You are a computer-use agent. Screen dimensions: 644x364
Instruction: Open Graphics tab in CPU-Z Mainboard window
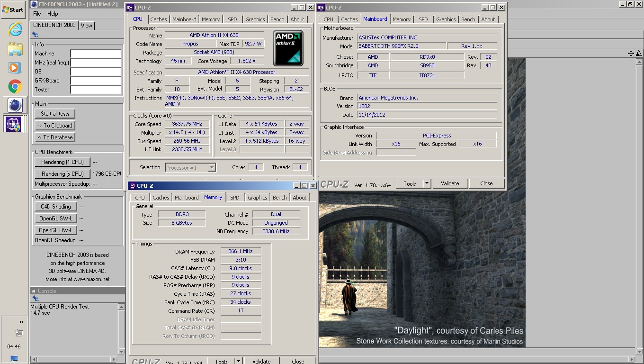tap(446, 19)
